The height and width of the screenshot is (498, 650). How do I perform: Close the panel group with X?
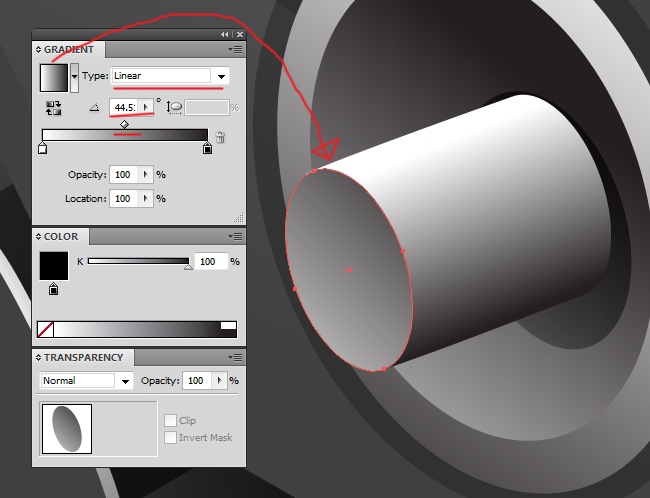coord(240,34)
